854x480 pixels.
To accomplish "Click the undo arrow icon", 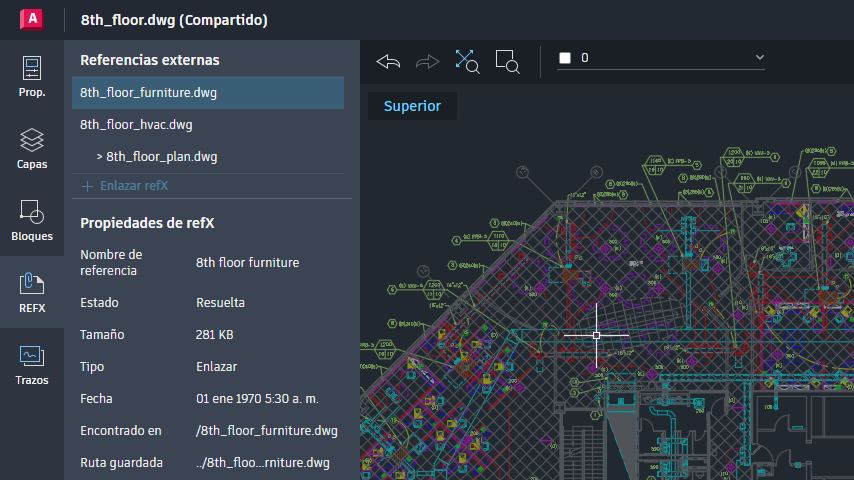I will coord(388,62).
